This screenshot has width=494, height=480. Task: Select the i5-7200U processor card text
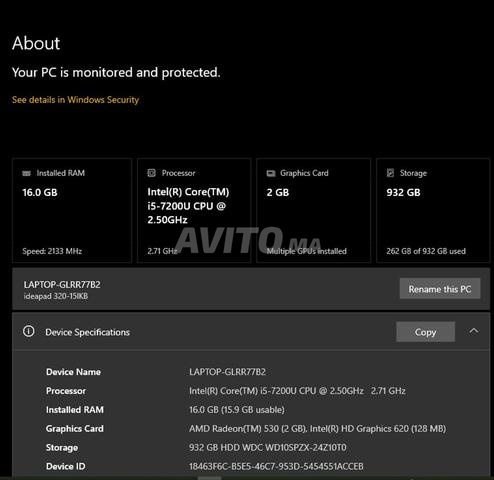[188, 206]
